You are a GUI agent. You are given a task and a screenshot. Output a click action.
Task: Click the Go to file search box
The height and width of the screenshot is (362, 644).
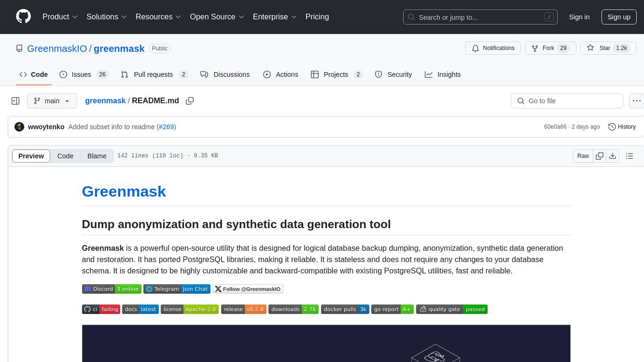tap(567, 101)
